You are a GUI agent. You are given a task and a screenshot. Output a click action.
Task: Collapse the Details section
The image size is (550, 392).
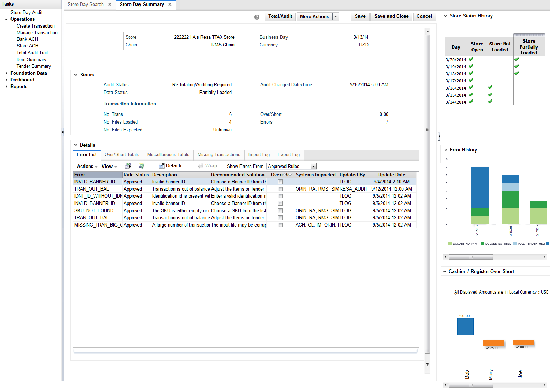point(76,145)
